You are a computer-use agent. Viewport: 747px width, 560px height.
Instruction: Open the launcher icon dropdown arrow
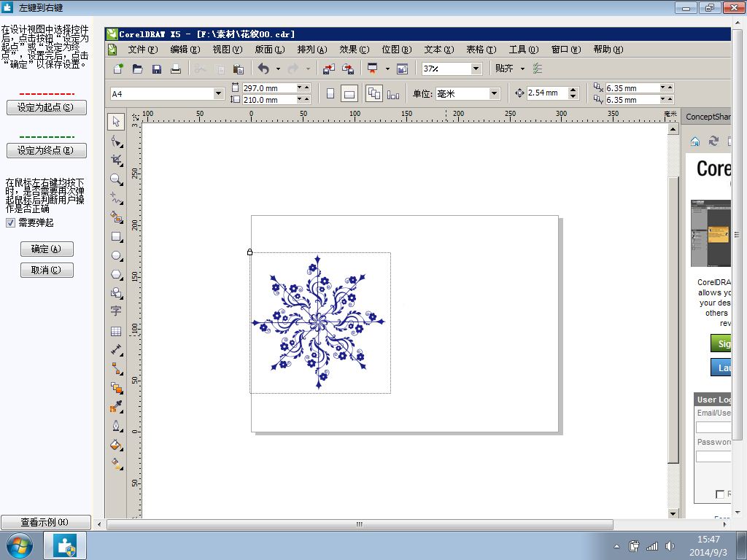(x=387, y=69)
